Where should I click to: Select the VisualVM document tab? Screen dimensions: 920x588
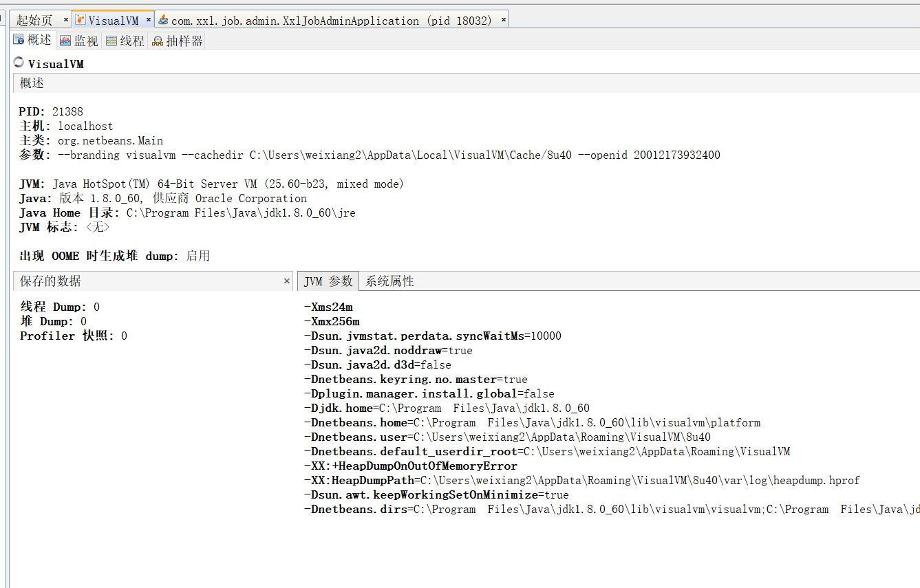[x=113, y=21]
